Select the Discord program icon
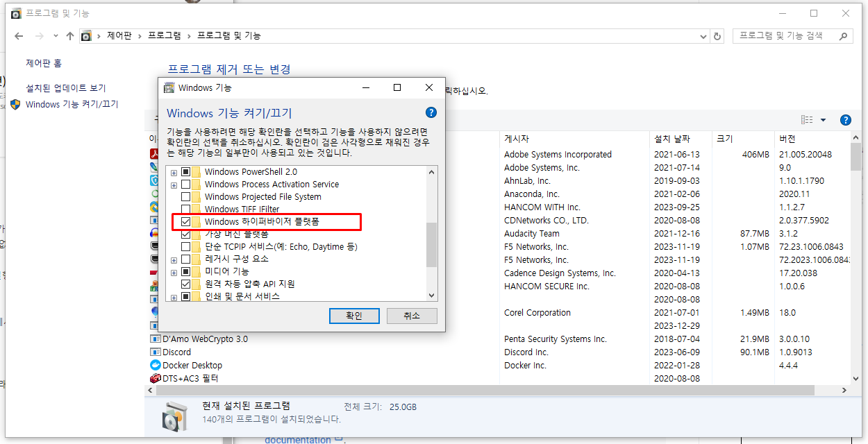Screen dimensions: 868x444 (x=156, y=352)
